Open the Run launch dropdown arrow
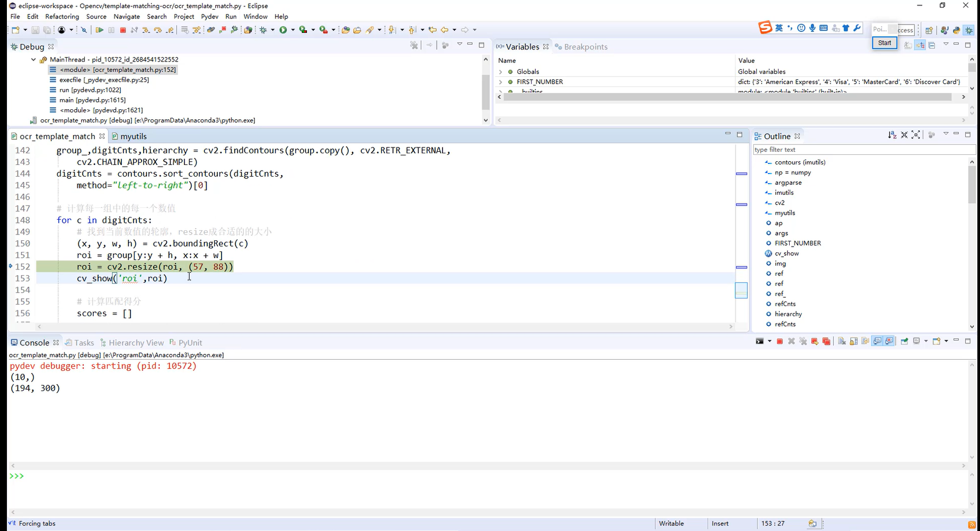Image resolution: width=980 pixels, height=531 pixels. pos(293,30)
